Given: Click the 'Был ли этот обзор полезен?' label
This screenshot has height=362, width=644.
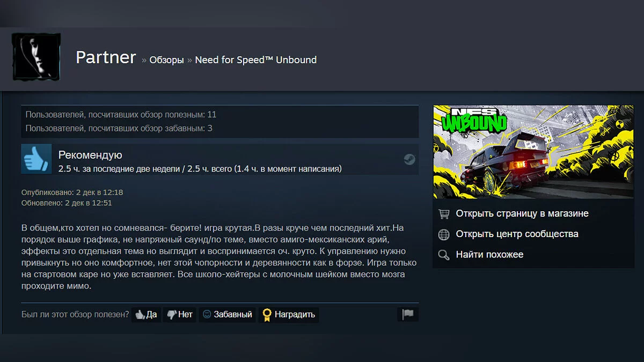Looking at the screenshot, I should pyautogui.click(x=75, y=314).
